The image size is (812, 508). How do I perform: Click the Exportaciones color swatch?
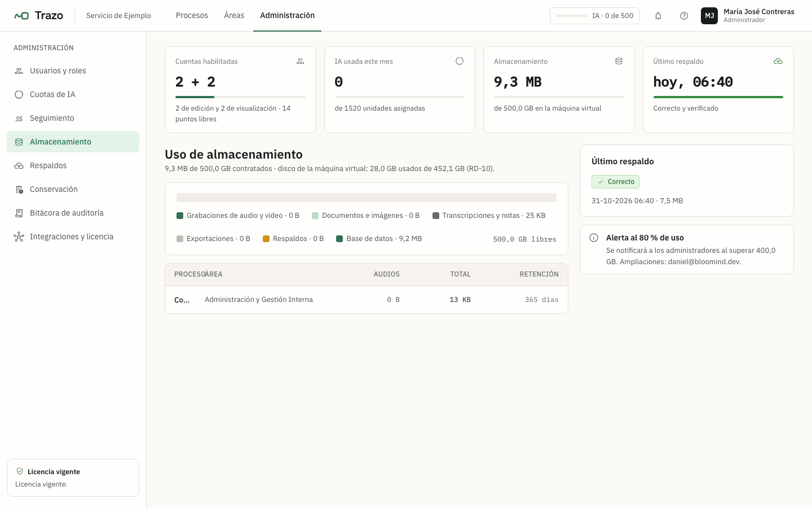point(180,239)
